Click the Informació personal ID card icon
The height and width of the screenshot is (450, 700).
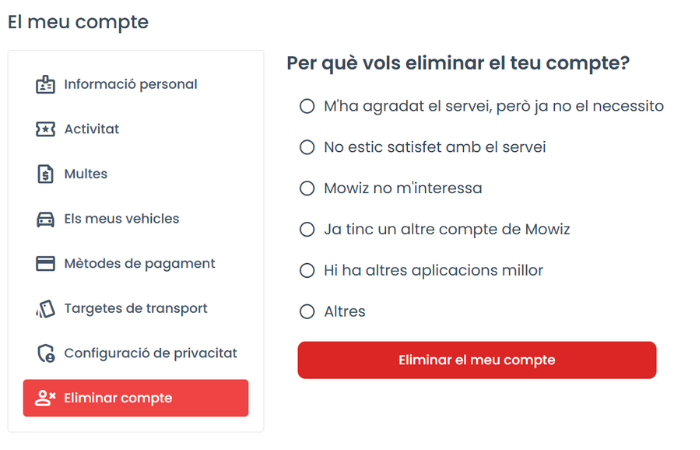tap(45, 84)
